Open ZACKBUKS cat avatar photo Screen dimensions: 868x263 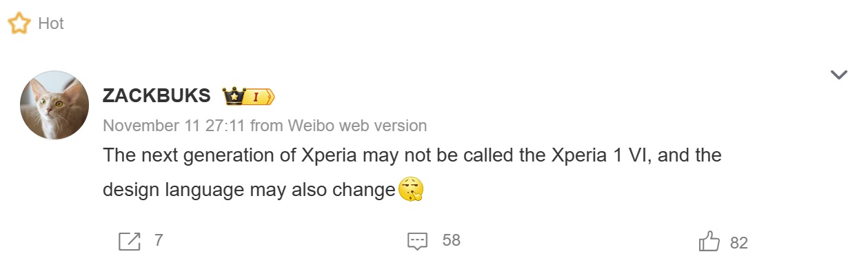[x=55, y=105]
